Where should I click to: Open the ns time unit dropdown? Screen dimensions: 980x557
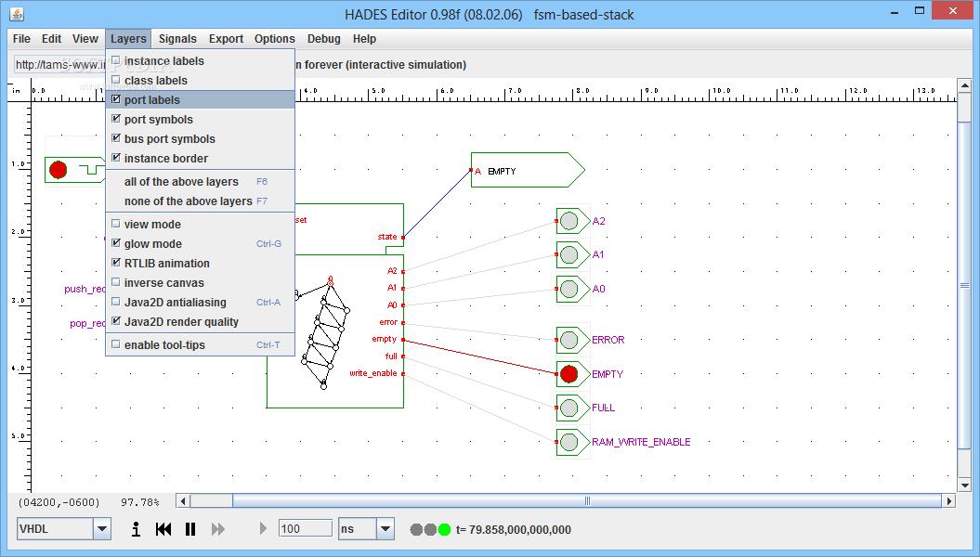point(385,529)
